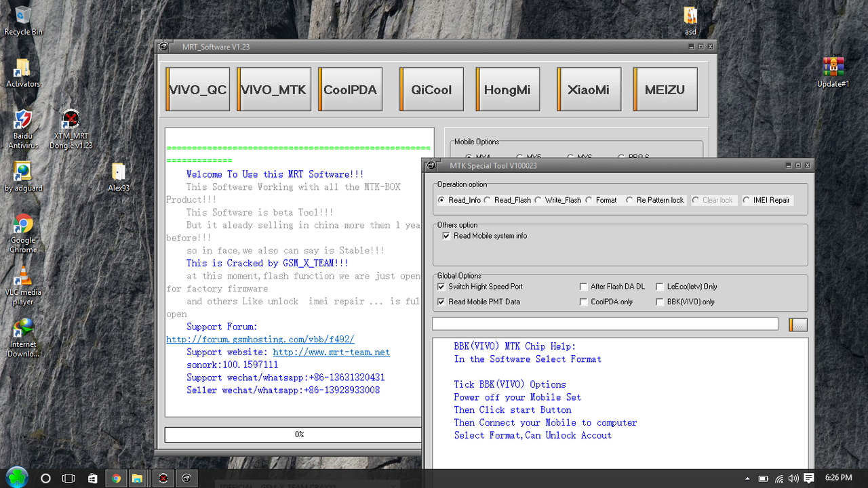The width and height of the screenshot is (868, 488).
Task: Click 'Tick BBK(VIVO) Options' help text
Action: [x=510, y=384]
